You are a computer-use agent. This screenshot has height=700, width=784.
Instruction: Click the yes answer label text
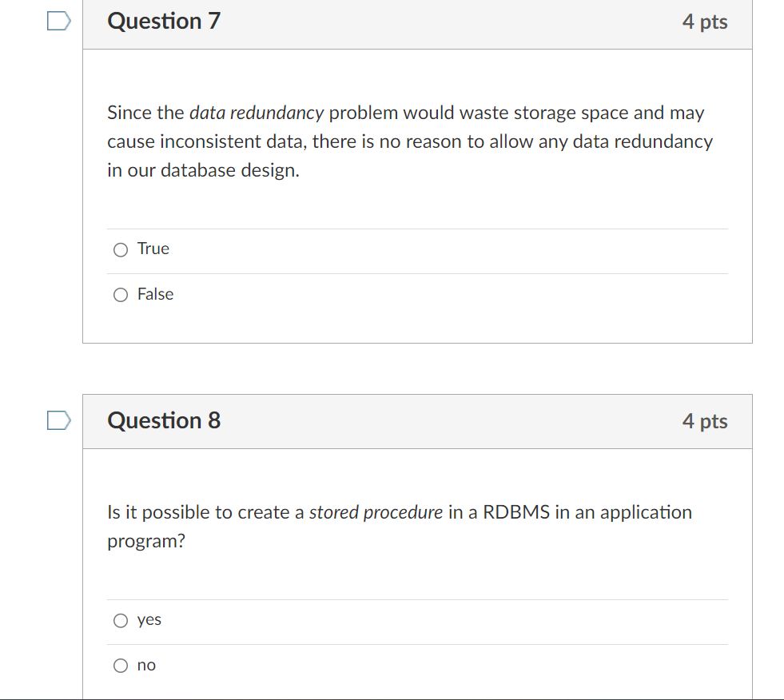click(x=150, y=619)
